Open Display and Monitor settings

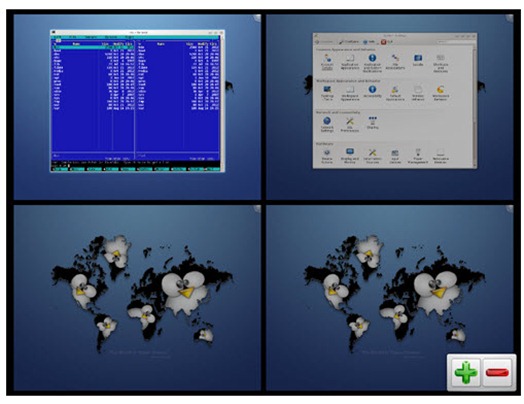click(350, 155)
